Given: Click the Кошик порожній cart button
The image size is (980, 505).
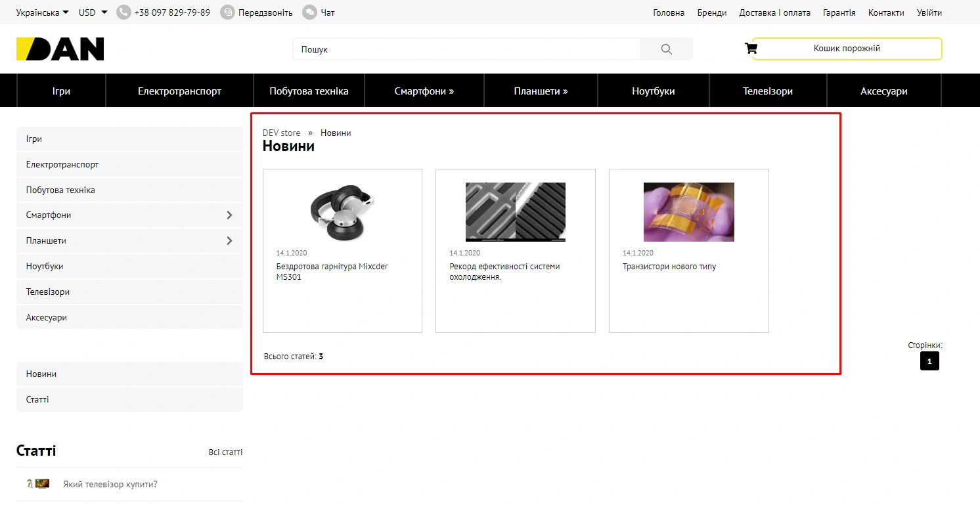Looking at the screenshot, I should pyautogui.click(x=847, y=49).
